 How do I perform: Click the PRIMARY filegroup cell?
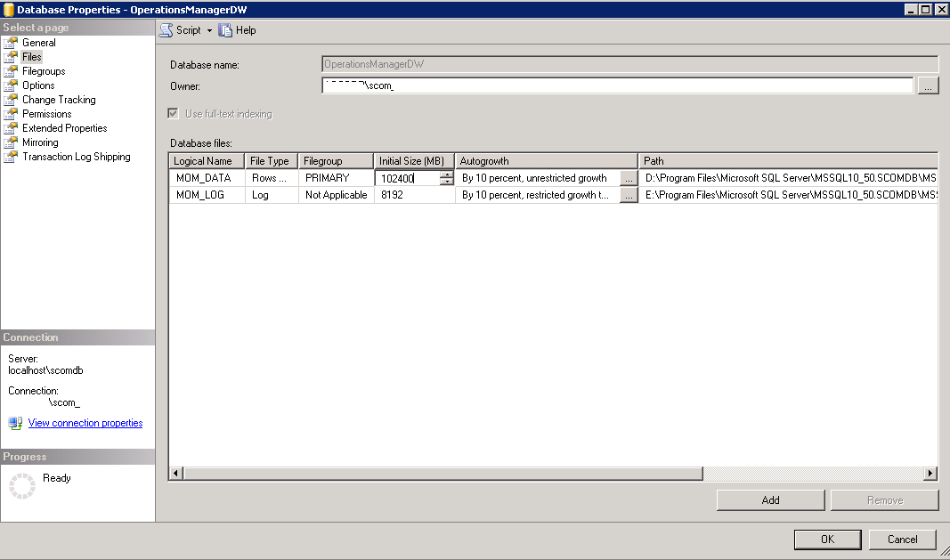336,178
